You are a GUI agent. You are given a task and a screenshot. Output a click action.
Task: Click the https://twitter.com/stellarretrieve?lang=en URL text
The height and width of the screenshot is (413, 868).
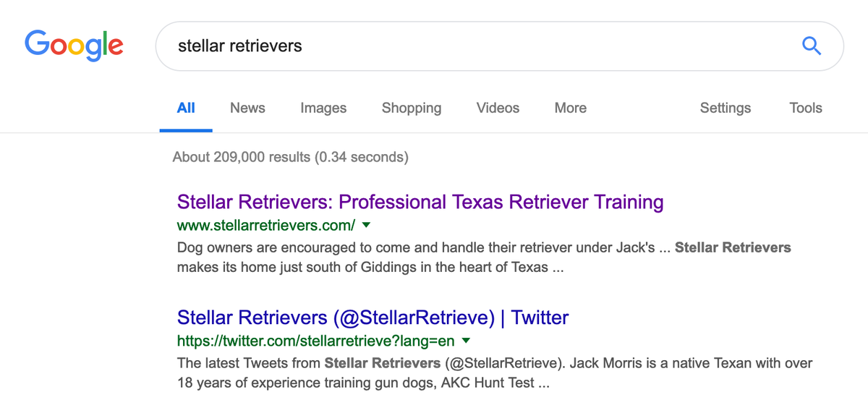315,340
